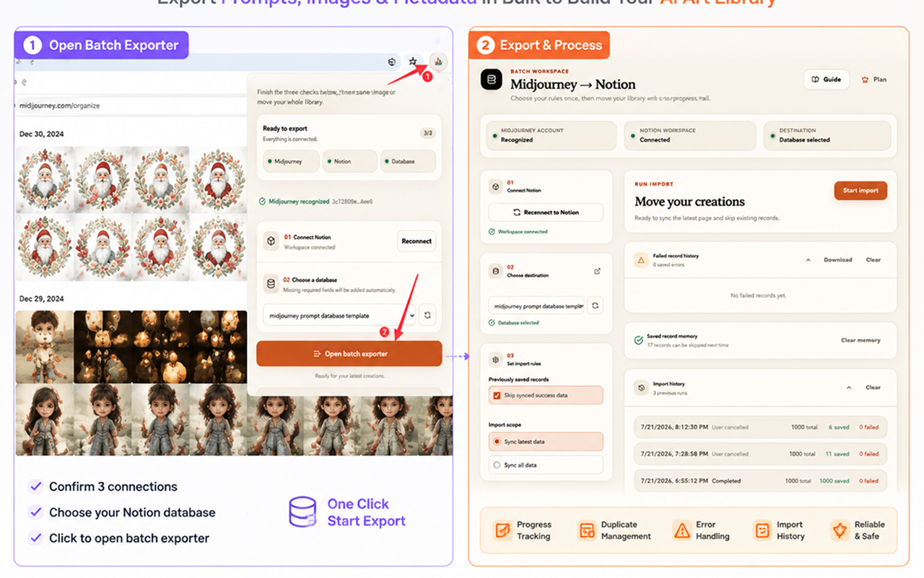Click the Midjourney status chip in the popup

291,162
